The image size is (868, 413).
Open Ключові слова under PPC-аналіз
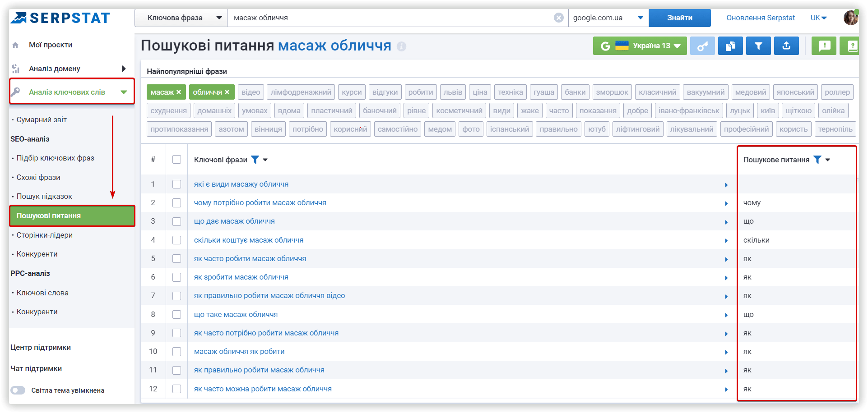[x=42, y=293]
